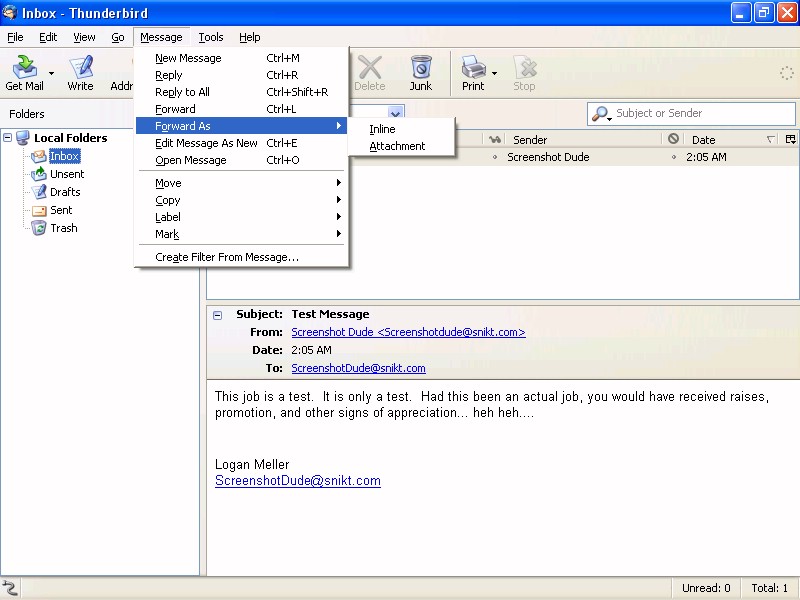Open the Tools menu
Image resolution: width=800 pixels, height=600 pixels.
[211, 37]
